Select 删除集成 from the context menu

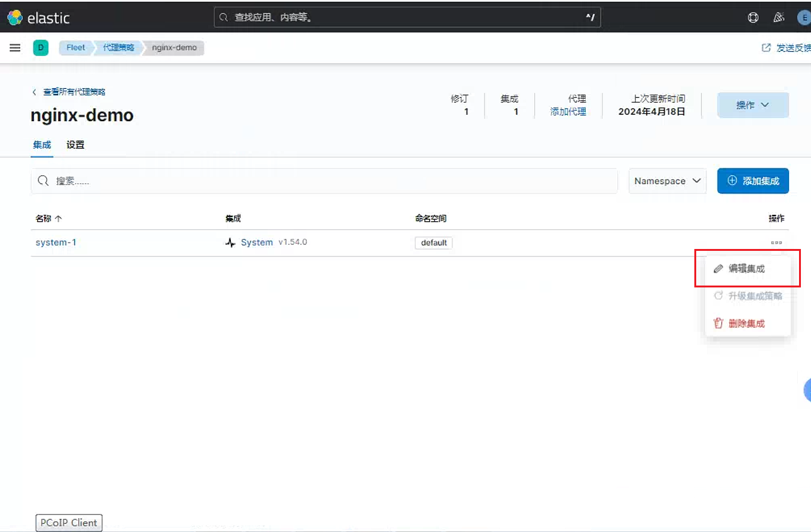coord(747,323)
